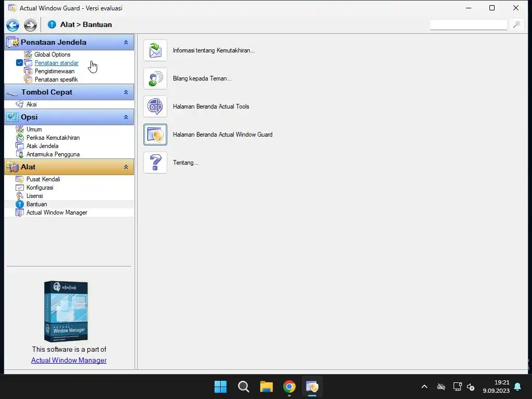Select Bantuan in sidebar

(37, 204)
